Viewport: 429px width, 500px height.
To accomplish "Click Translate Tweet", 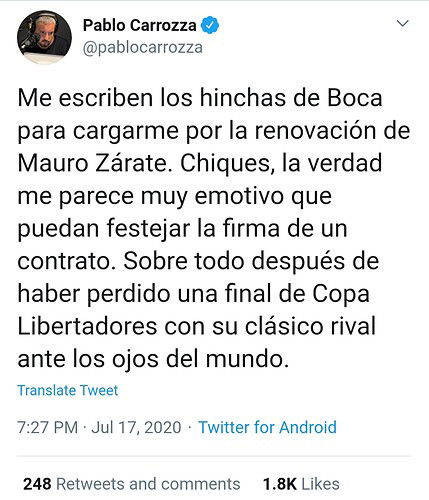I will click(68, 390).
